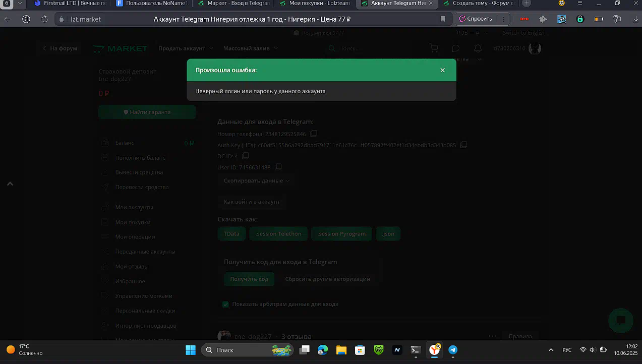Open the shopping cart icon

(434, 48)
